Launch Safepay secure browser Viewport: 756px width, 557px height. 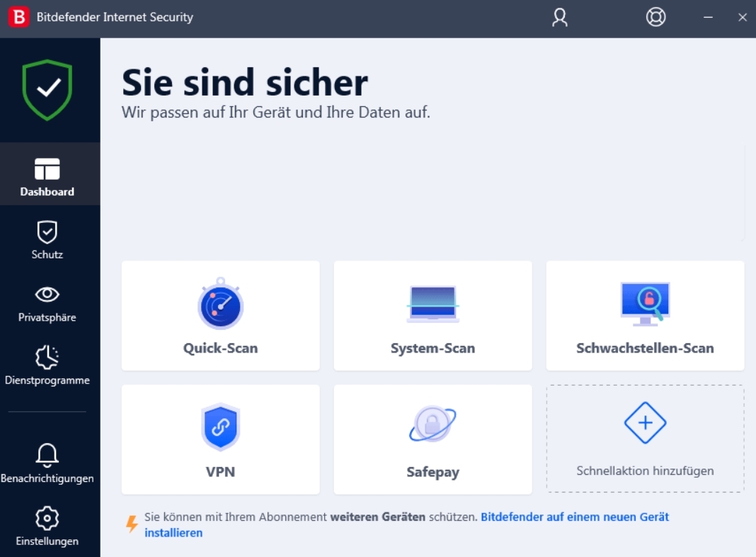[x=433, y=440]
